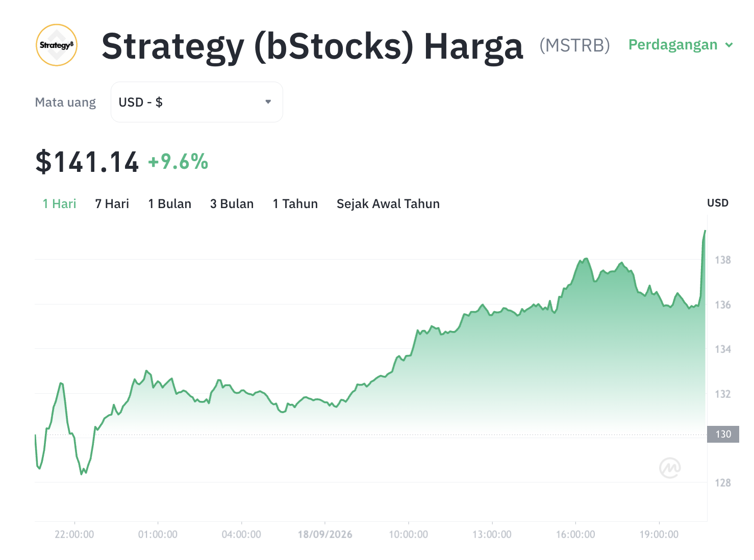
Task: Click the $141.14 price value
Action: (87, 162)
